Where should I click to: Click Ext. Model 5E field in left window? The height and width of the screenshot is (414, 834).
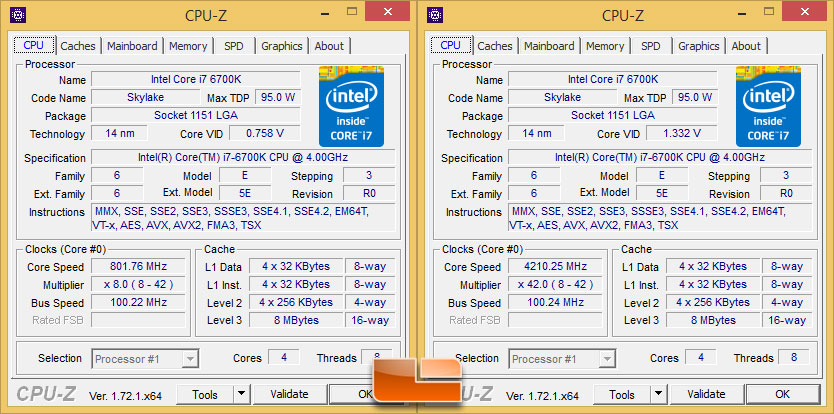[x=245, y=193]
